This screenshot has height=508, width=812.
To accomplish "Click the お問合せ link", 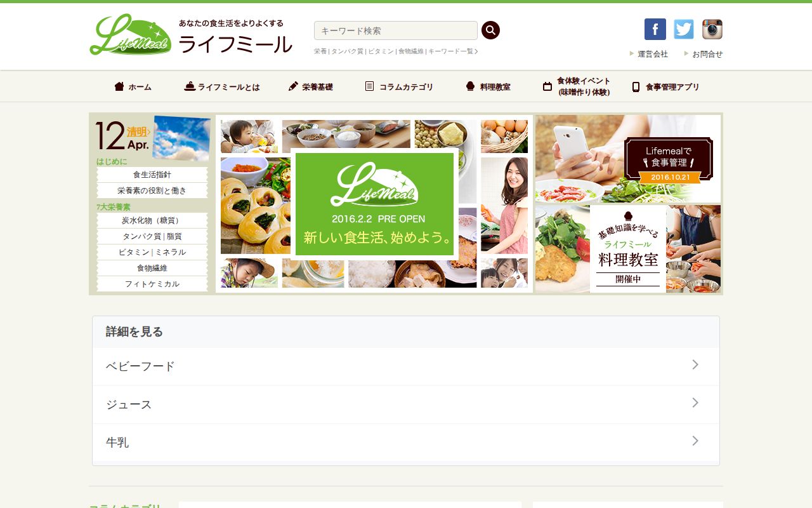I will click(704, 54).
